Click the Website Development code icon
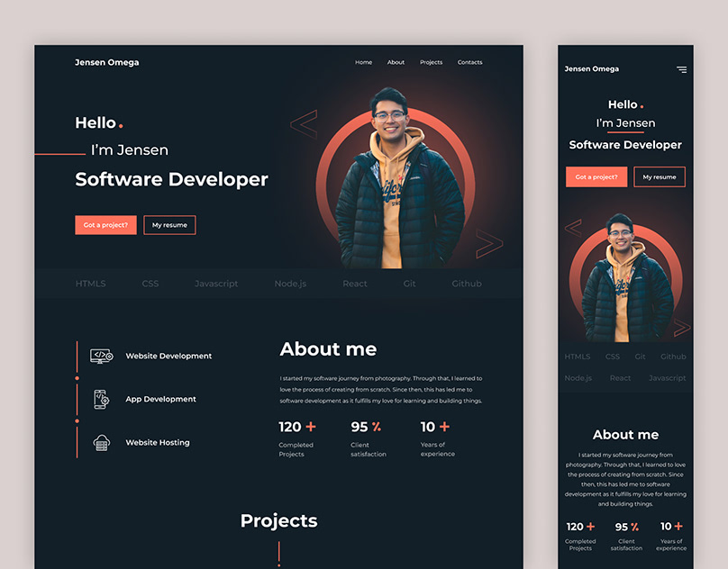728x569 pixels. pos(101,356)
